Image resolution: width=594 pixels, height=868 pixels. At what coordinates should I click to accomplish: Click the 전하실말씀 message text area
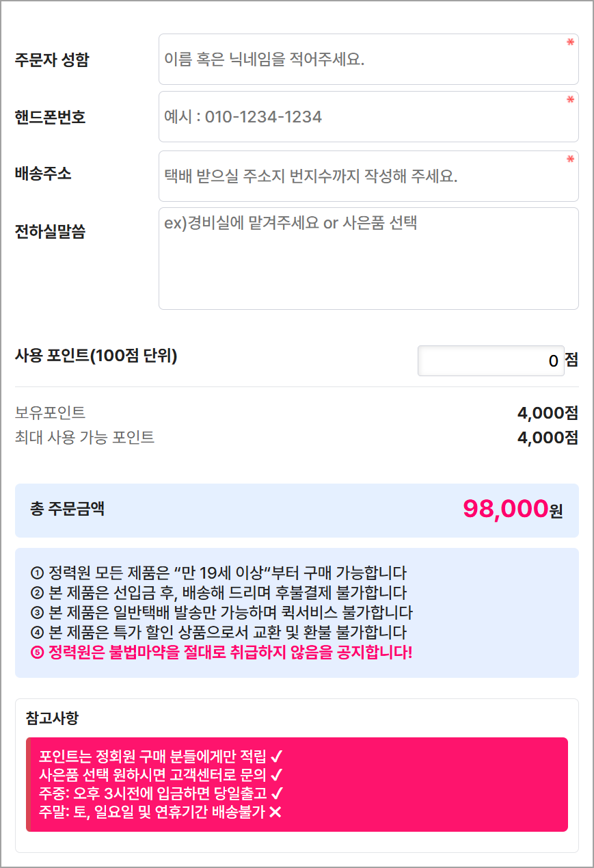(368, 259)
